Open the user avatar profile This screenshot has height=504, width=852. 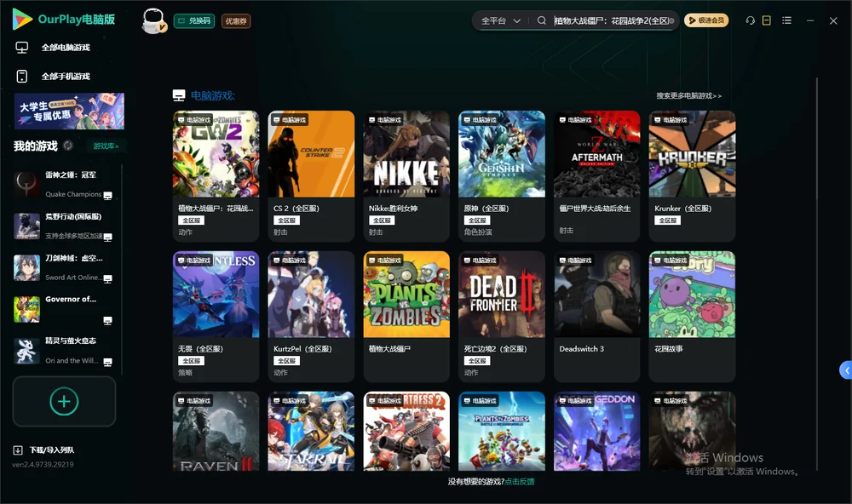coord(153,21)
